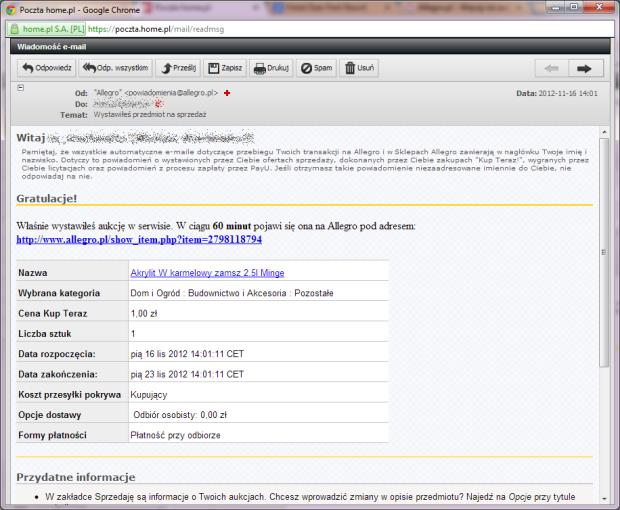Print the message with Drukuj

[271, 68]
